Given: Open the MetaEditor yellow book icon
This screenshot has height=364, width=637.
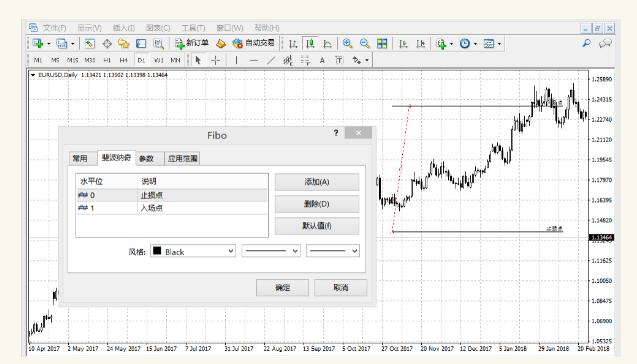Looking at the screenshot, I should click(x=221, y=43).
